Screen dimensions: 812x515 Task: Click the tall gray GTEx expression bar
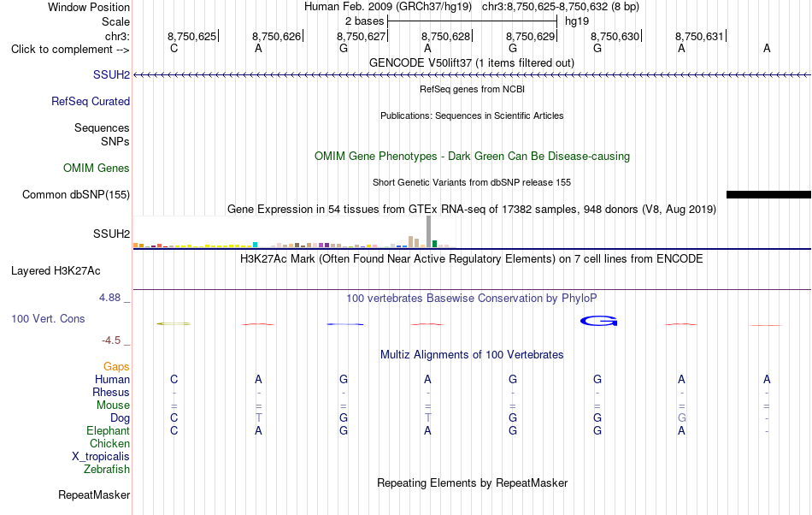click(x=428, y=231)
